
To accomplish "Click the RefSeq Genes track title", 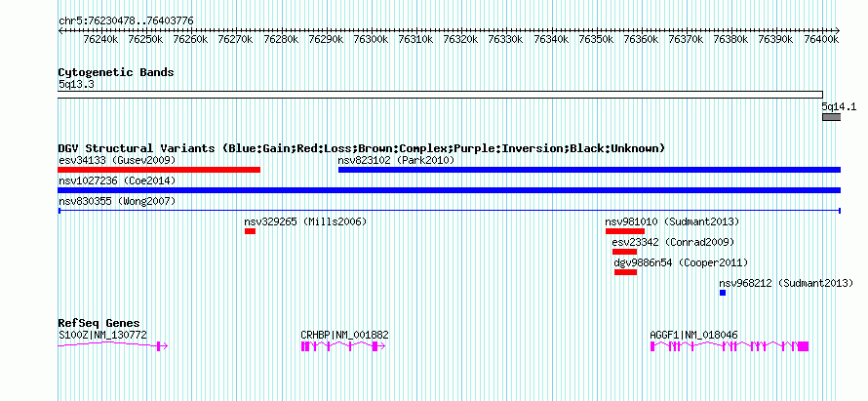I will [x=99, y=323].
